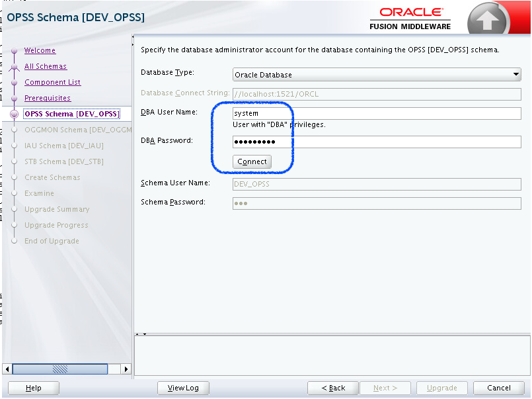Image resolution: width=532 pixels, height=399 pixels.
Task: Click End of Upgrade bullet icon
Action: (x=15, y=241)
